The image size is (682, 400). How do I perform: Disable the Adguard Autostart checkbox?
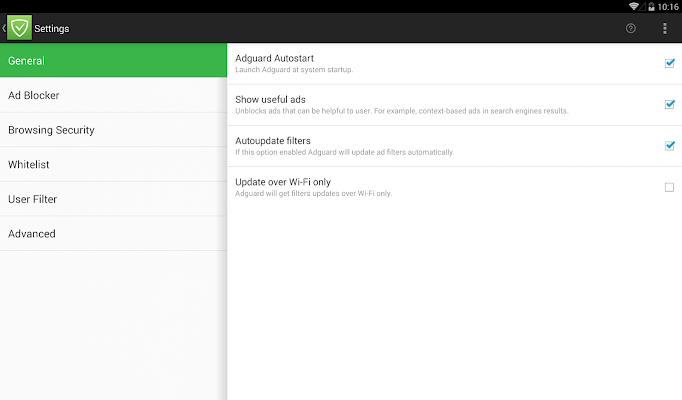point(669,63)
